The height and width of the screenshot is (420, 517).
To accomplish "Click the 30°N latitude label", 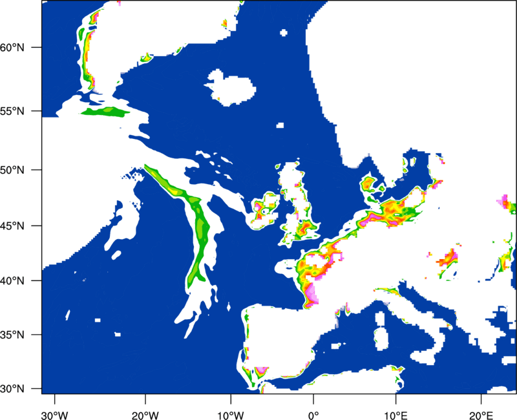I will 12,389.
